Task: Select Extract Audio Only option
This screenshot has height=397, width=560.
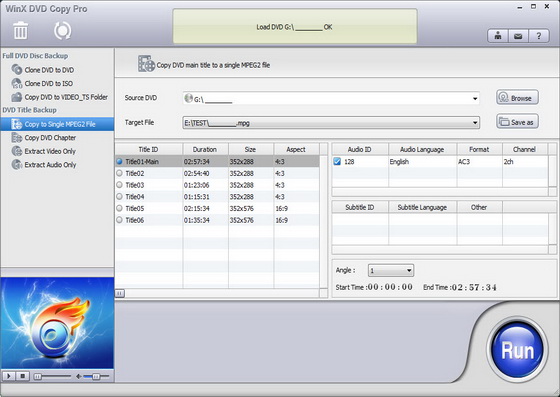Action: pos(44,165)
